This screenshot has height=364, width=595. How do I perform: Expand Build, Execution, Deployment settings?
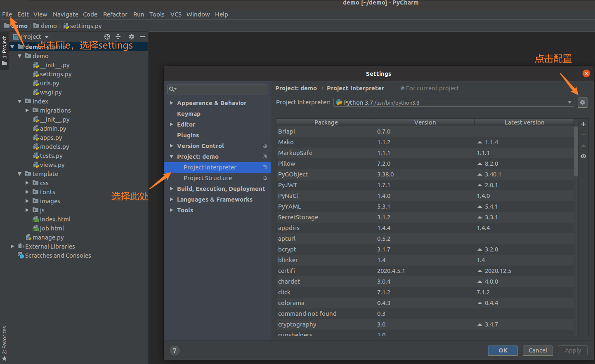tap(171, 189)
